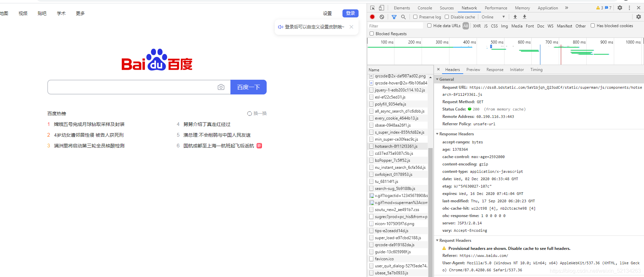Open network search magnifier icon
The height and width of the screenshot is (277, 644).
404,17
